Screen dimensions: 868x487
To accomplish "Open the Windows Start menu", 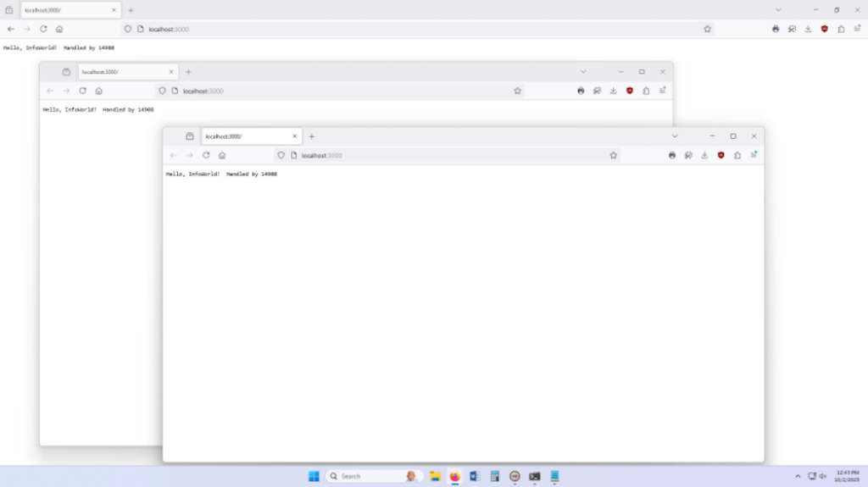I will point(314,476).
